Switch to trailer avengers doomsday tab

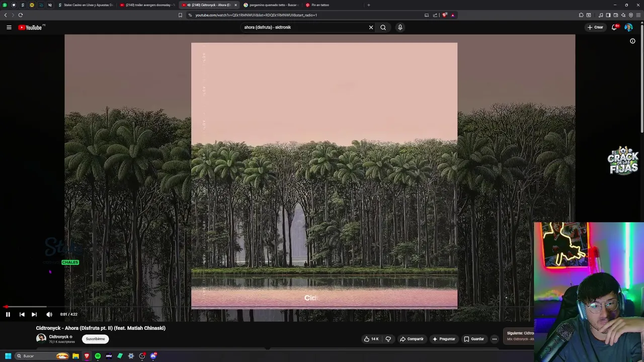147,5
